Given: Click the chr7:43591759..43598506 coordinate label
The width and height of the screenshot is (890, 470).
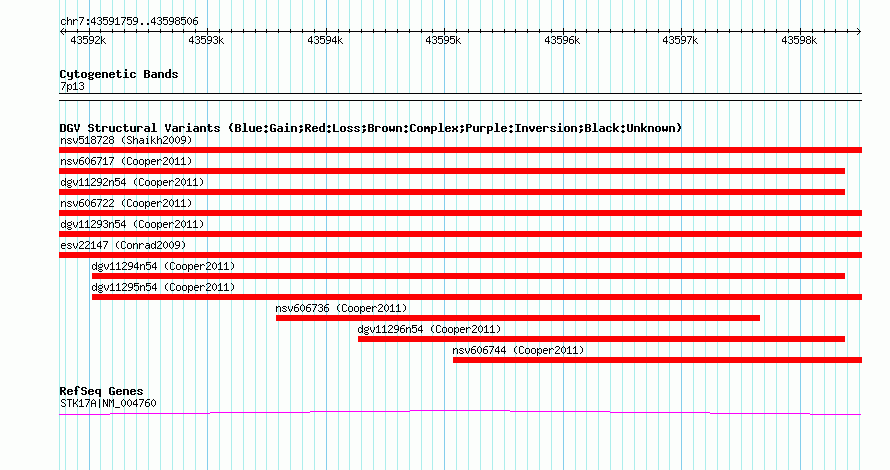Looking at the screenshot, I should pyautogui.click(x=129, y=22).
